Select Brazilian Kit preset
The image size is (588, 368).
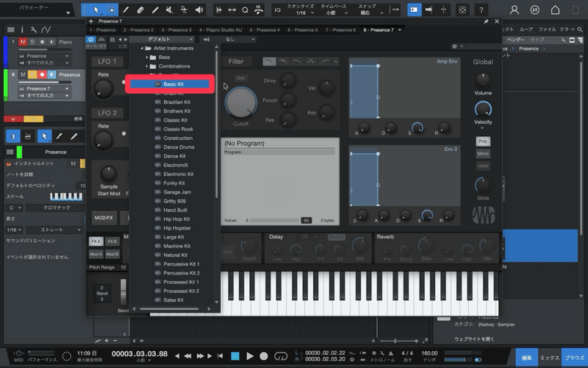click(176, 102)
